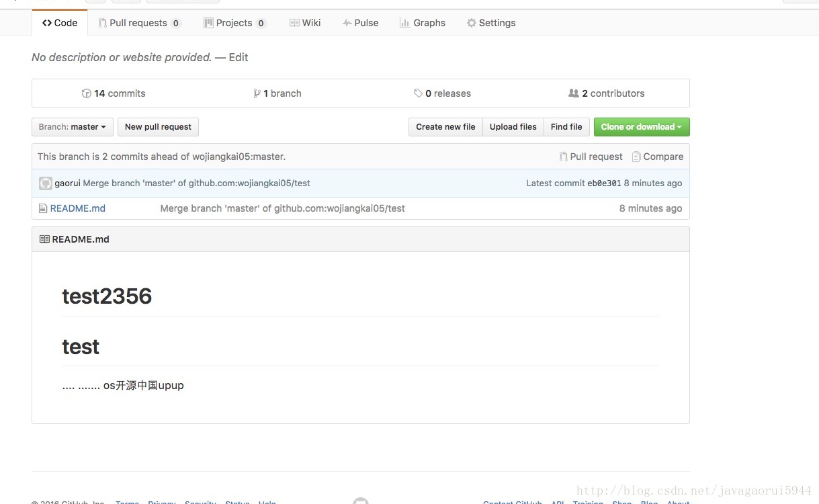
Task: Open latest commit message next to gaorui
Action: pos(196,183)
